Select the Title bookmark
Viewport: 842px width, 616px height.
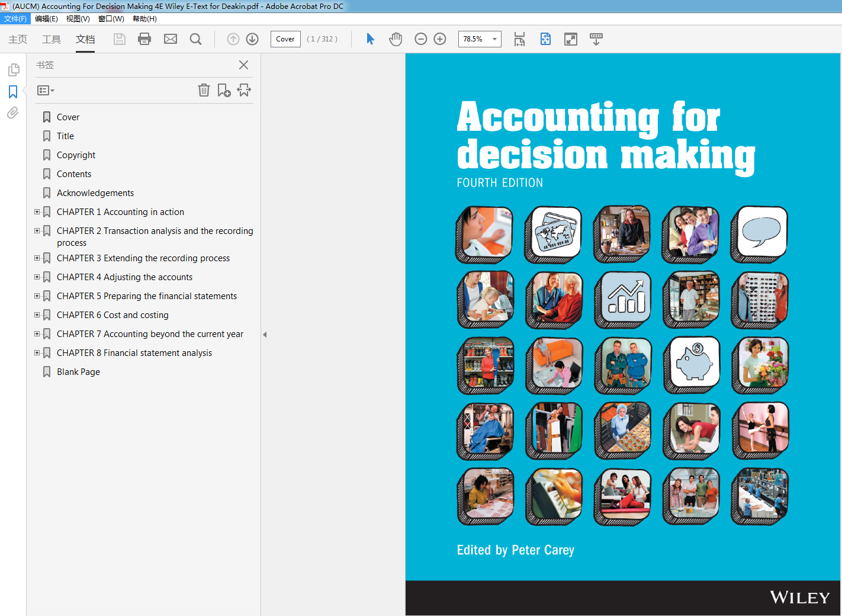pos(65,136)
